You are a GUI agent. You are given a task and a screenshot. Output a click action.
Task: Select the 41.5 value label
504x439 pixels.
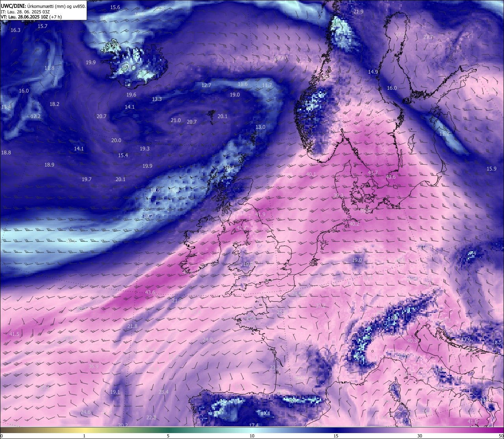click(14, 333)
